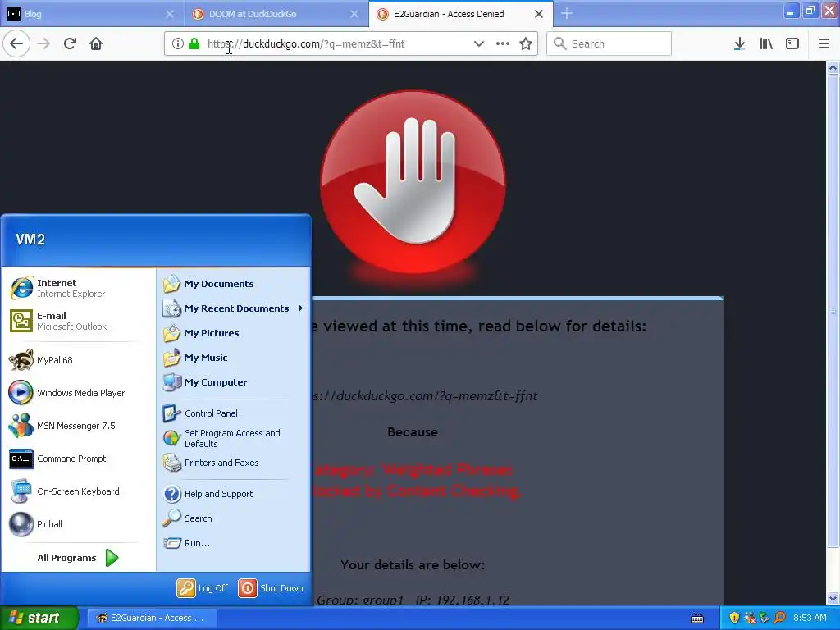840x630 pixels.
Task: Click the Windows start button
Action: (39, 618)
